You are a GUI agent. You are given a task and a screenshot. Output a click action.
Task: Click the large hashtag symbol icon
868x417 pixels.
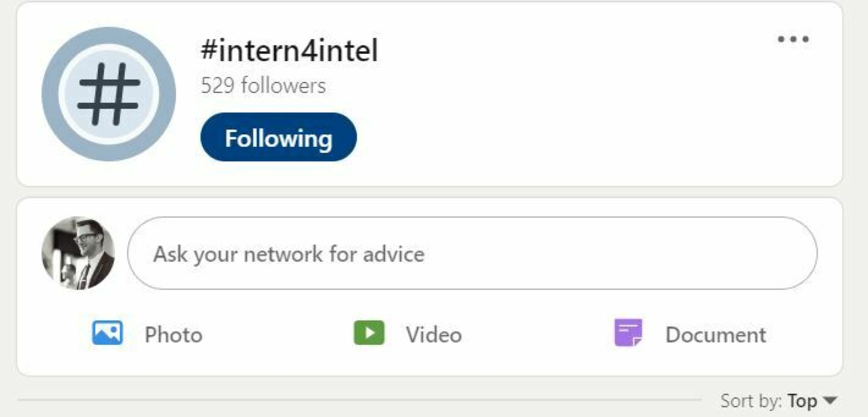(x=108, y=94)
